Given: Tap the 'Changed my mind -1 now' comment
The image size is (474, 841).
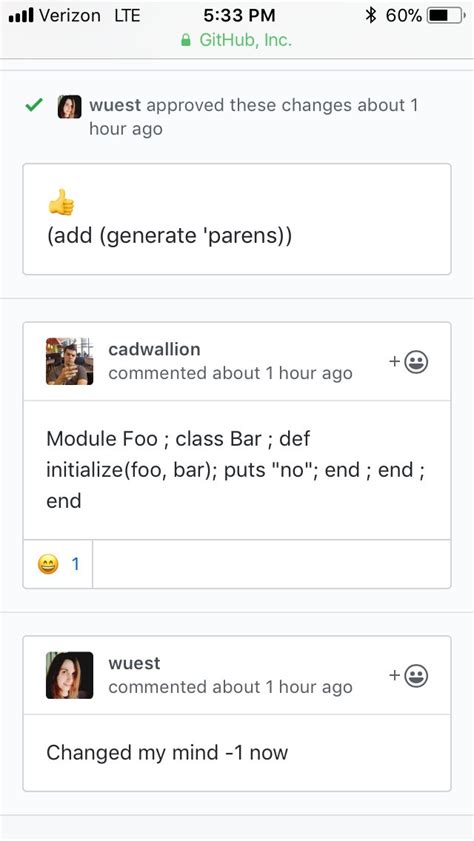Looking at the screenshot, I should [x=167, y=753].
